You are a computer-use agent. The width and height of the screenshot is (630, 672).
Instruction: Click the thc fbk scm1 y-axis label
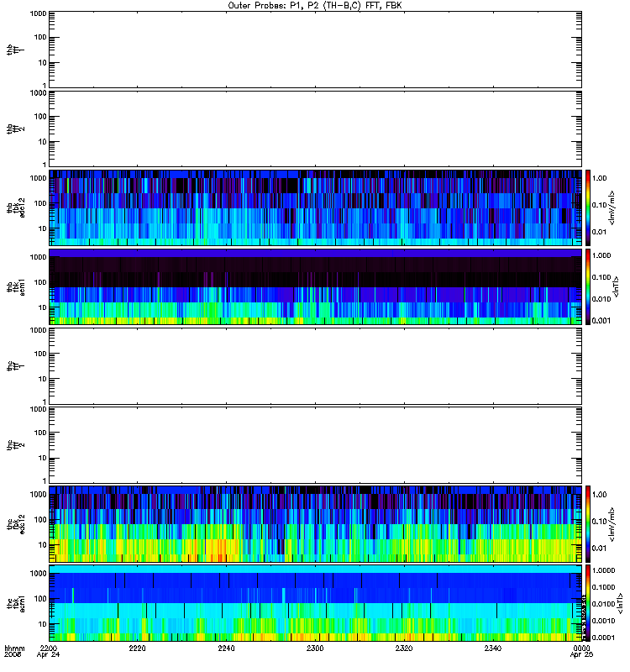[x=15, y=603]
